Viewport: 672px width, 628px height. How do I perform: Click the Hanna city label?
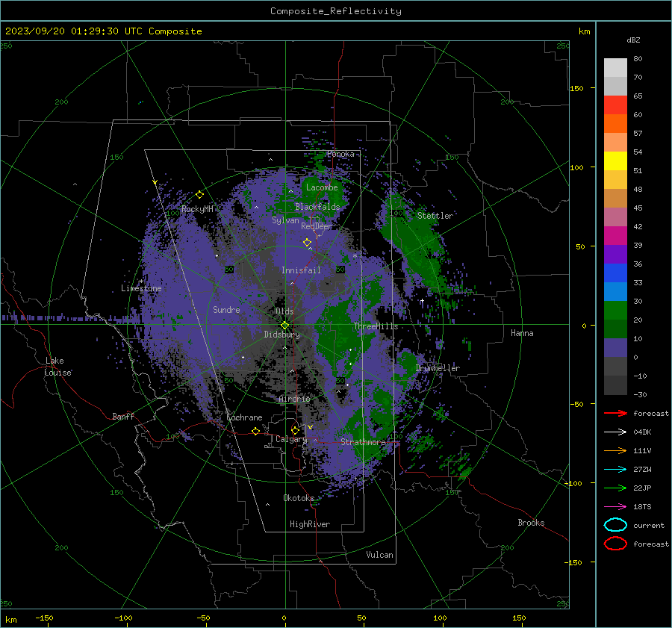click(x=522, y=333)
